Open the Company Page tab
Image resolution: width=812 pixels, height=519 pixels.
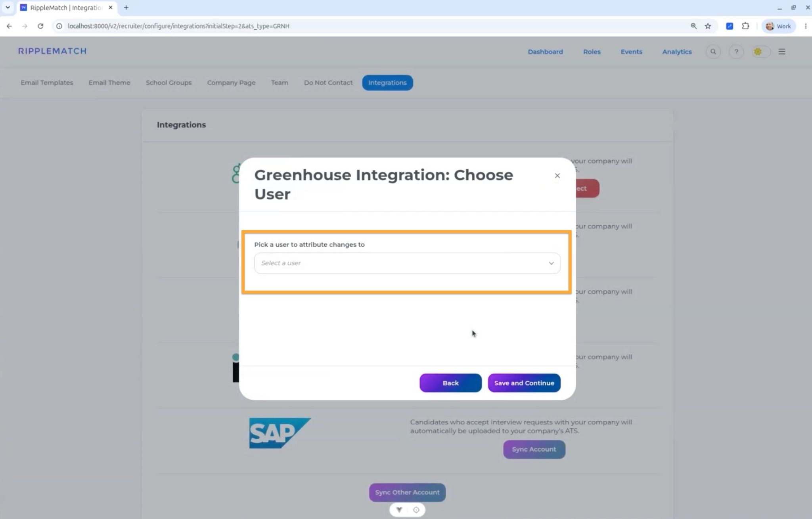click(x=231, y=83)
